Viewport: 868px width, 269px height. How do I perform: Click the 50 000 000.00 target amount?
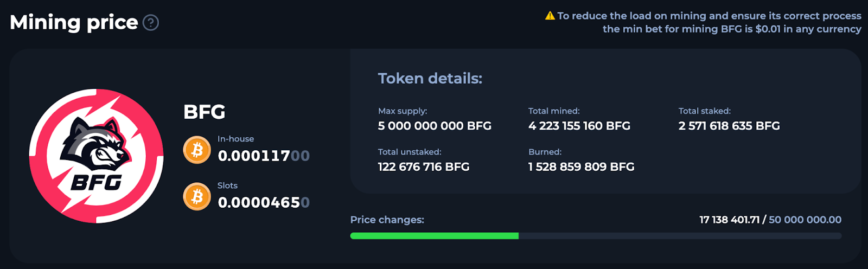(805, 220)
